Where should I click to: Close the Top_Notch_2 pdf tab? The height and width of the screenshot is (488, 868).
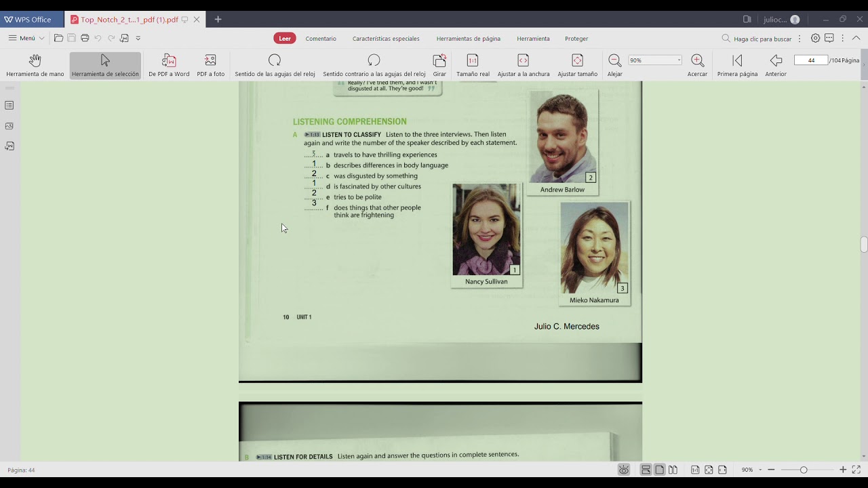(x=197, y=20)
